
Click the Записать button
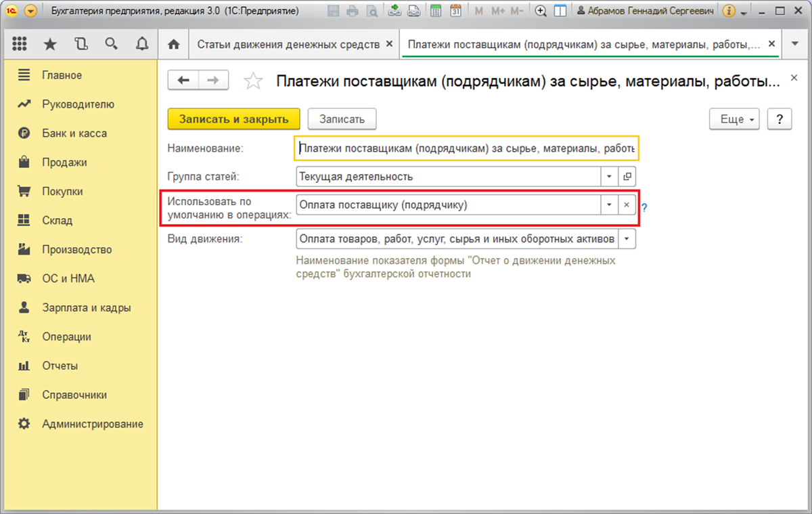point(342,119)
